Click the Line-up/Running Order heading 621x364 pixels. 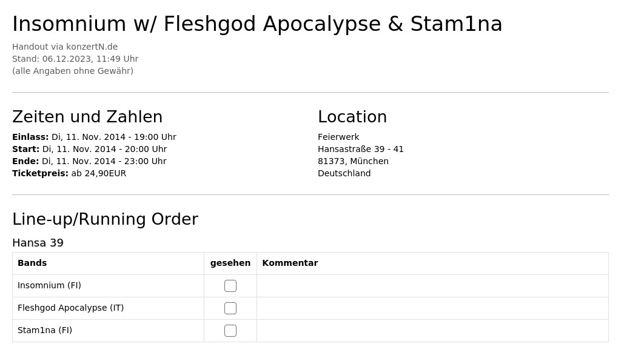(x=105, y=219)
